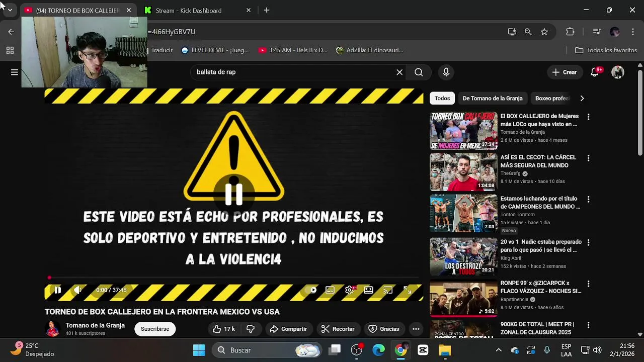Click the Crear button
The height and width of the screenshot is (362, 644).
(565, 72)
